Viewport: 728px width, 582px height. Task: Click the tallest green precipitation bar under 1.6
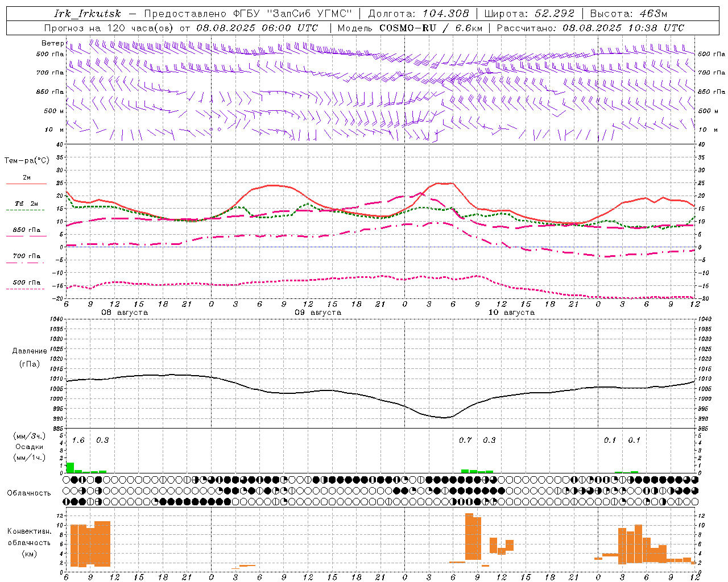pos(71,468)
